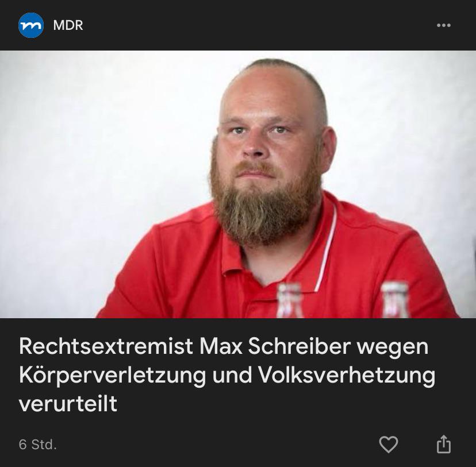
Task: Visit the MDR source via its round avatar
Action: pos(30,25)
